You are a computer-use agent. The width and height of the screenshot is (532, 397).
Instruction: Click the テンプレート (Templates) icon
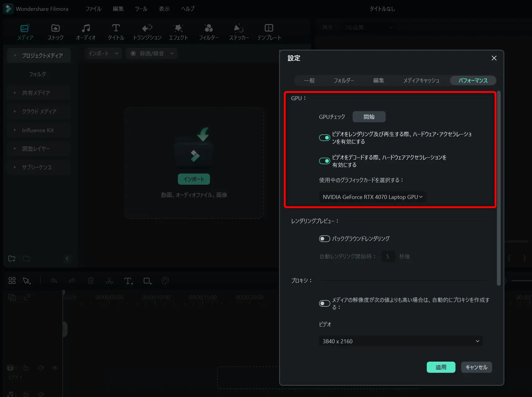point(269,28)
